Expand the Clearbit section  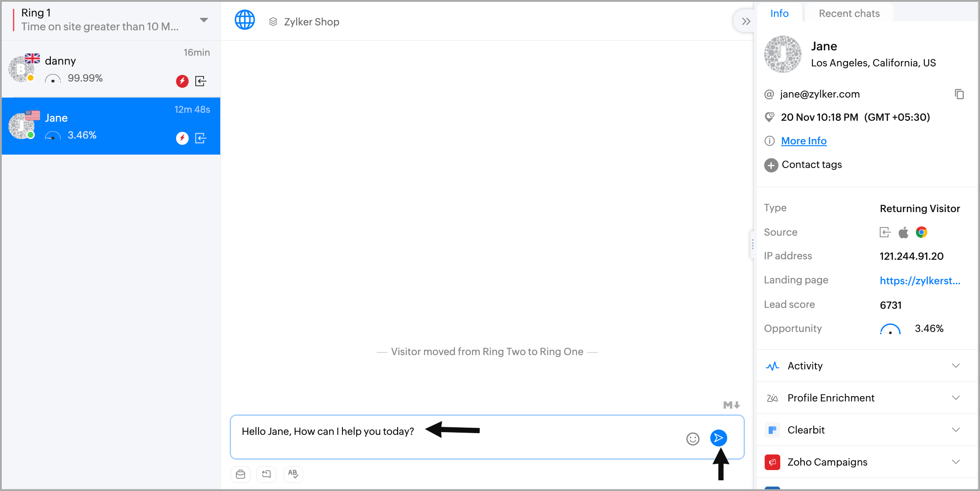pyautogui.click(x=955, y=430)
